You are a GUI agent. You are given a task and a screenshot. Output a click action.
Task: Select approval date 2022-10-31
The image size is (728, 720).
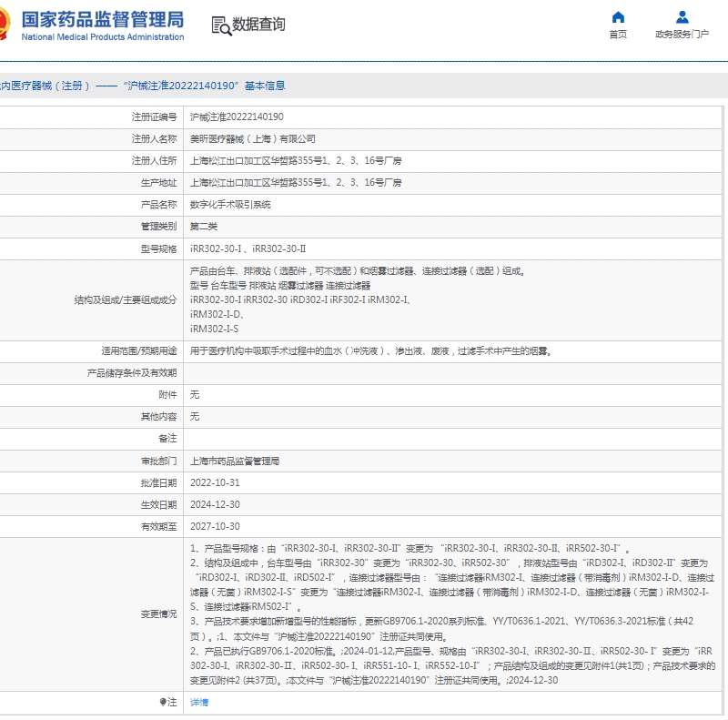tap(215, 482)
